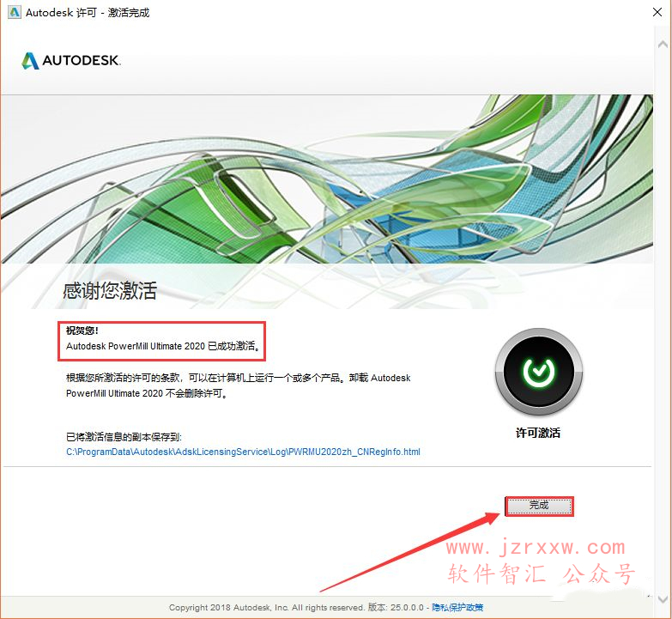672x619 pixels.
Task: Click the Autodesk logo in header
Action: tap(71, 60)
